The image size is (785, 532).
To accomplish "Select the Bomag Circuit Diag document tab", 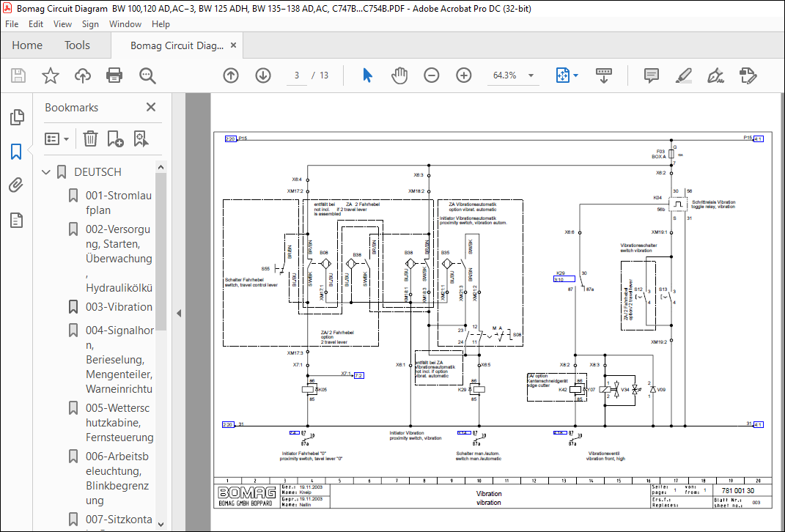I will point(177,45).
